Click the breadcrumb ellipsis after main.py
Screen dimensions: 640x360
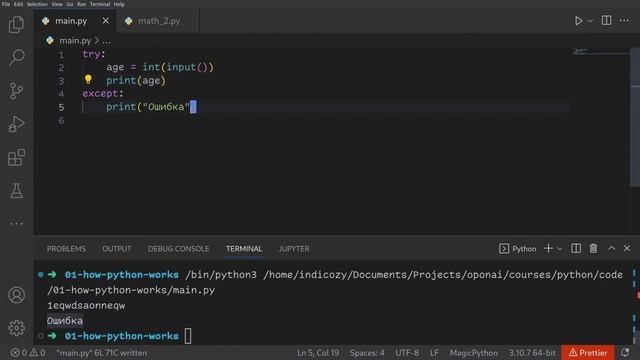coord(107,41)
